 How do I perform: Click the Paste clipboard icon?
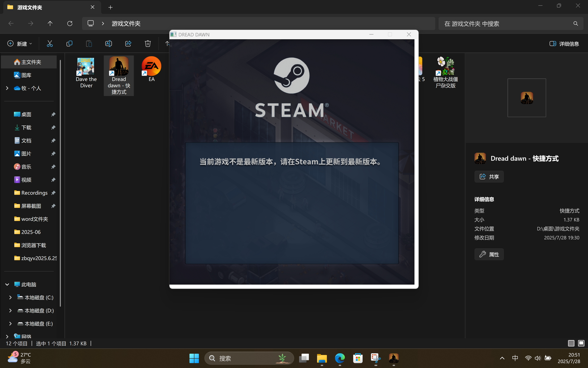pyautogui.click(x=89, y=44)
